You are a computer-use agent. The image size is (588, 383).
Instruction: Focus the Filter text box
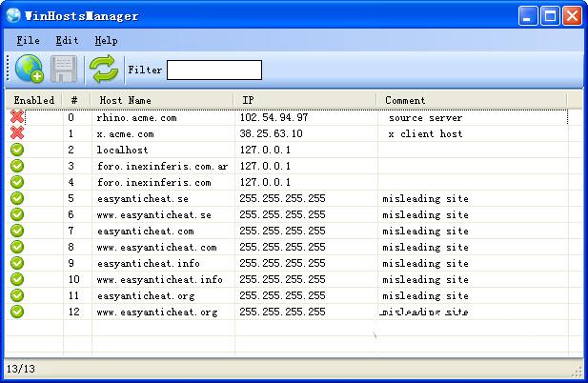(214, 70)
